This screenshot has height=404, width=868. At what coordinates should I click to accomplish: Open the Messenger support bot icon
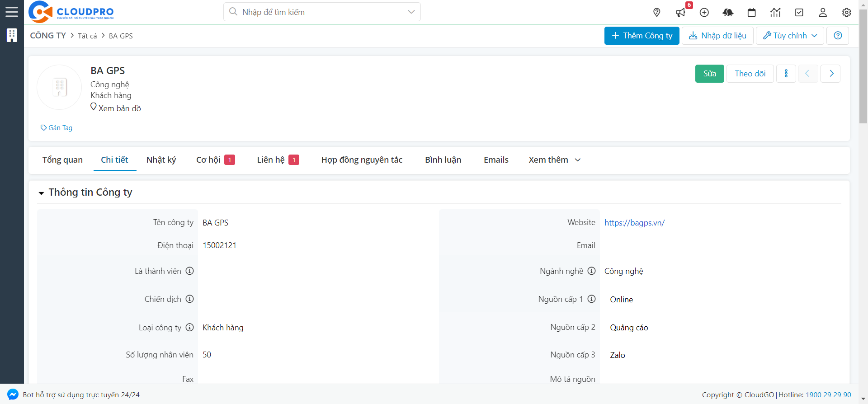pyautogui.click(x=13, y=395)
